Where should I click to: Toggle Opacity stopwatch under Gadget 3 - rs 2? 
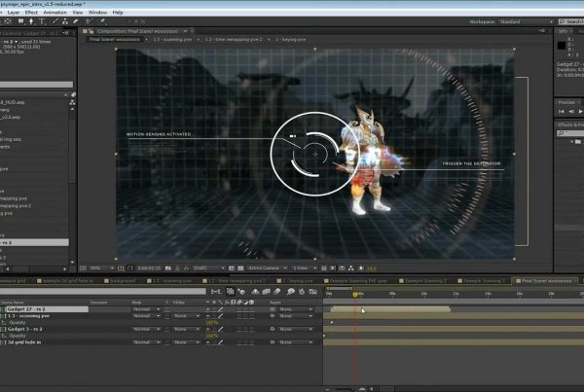tap(4, 336)
